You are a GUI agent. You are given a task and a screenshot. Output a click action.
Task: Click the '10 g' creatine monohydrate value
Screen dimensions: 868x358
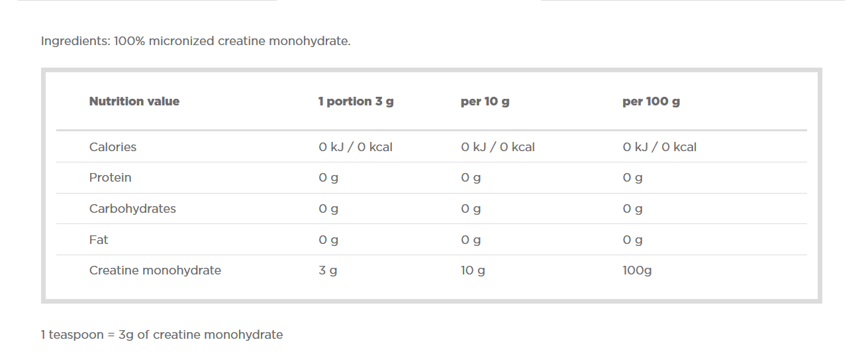pos(473,270)
